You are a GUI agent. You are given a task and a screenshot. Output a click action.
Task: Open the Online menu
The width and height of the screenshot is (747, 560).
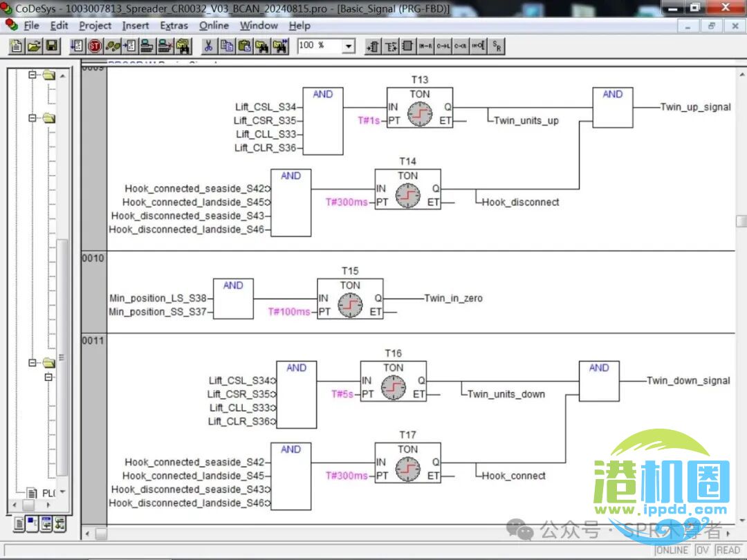(x=214, y=26)
